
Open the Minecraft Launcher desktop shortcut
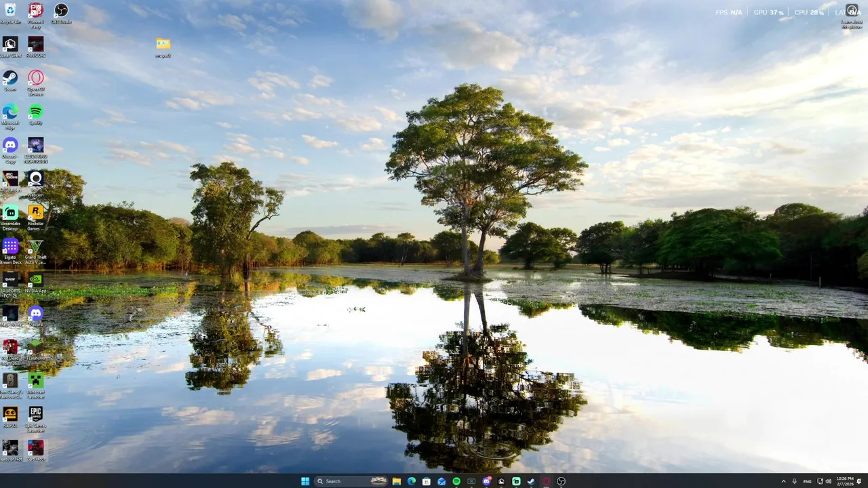pos(36,386)
